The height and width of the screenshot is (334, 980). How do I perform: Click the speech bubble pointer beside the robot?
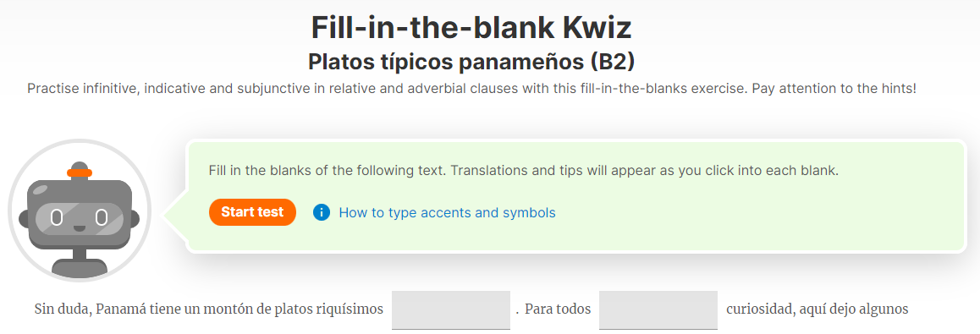tap(175, 216)
